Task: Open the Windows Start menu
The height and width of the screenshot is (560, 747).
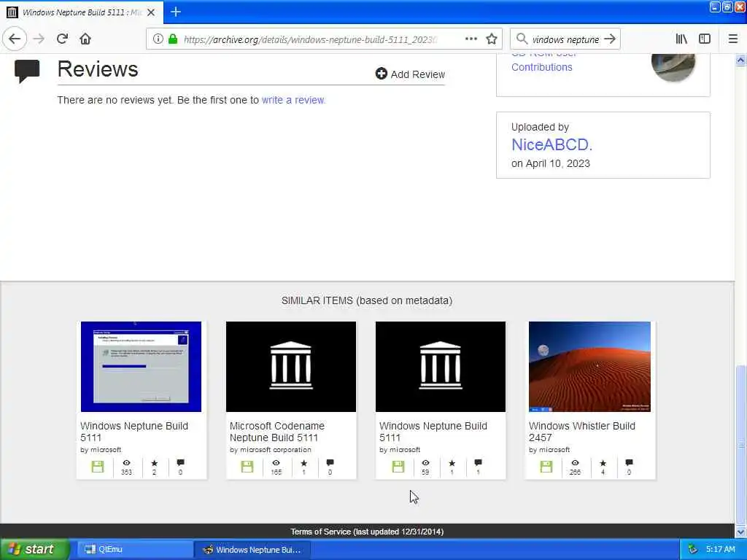Action: 34,549
